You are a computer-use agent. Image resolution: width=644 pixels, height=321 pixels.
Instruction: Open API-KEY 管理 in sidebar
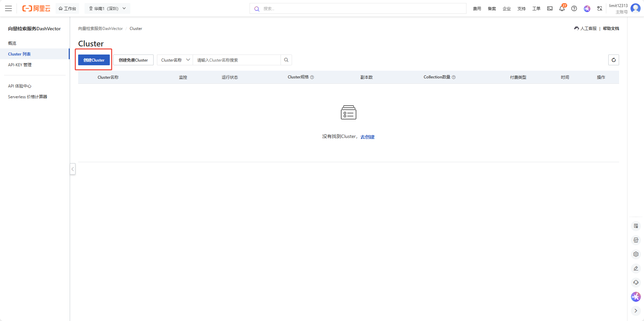point(20,65)
